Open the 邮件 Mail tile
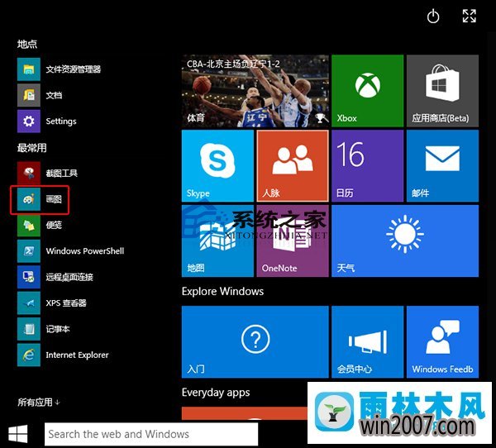This screenshot has width=496, height=448. coord(442,166)
